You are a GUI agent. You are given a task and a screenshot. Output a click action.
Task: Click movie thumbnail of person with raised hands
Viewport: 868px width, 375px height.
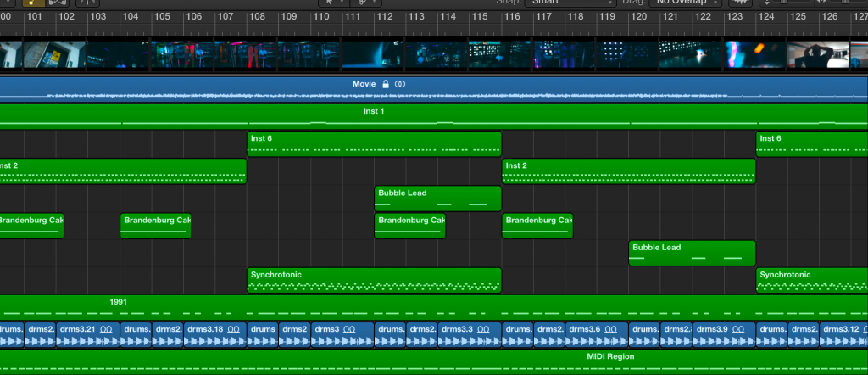(x=818, y=54)
